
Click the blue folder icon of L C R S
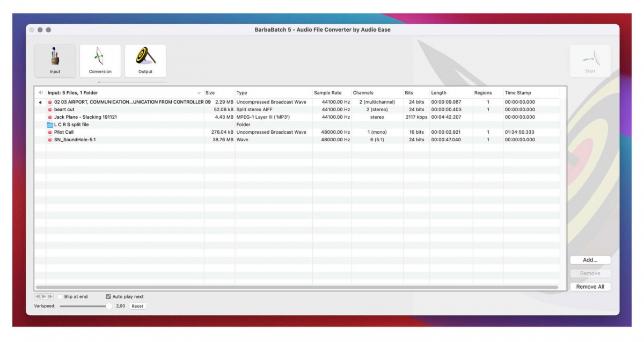(x=50, y=125)
